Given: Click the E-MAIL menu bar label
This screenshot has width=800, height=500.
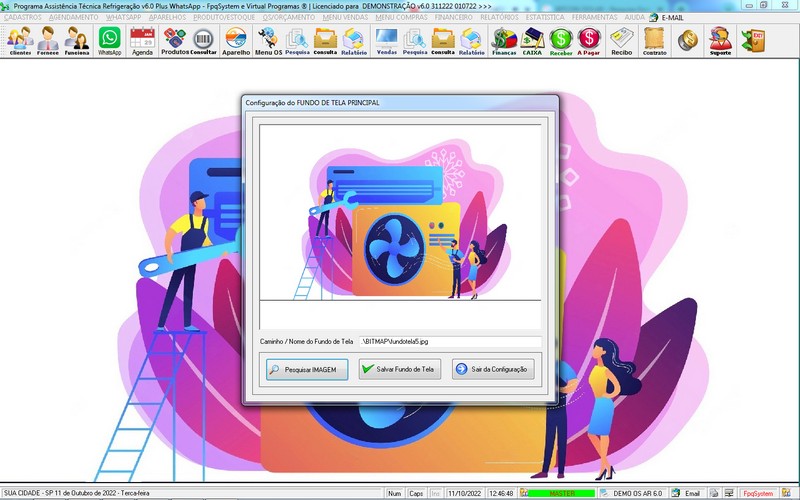Looking at the screenshot, I should tap(672, 17).
